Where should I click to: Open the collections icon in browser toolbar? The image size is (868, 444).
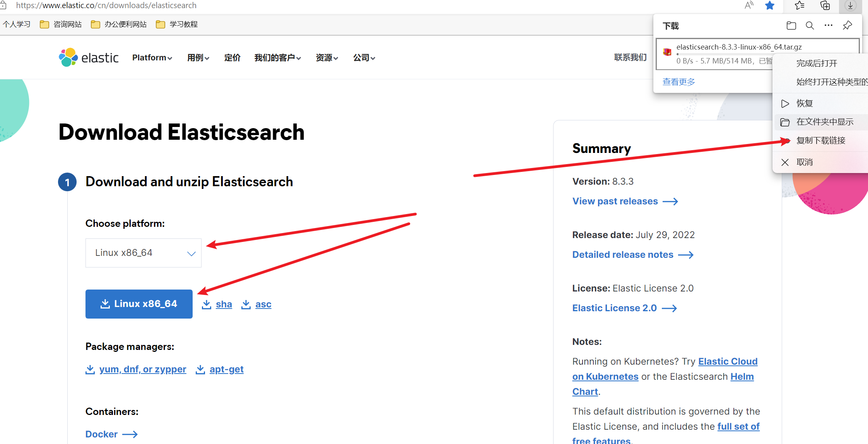click(x=825, y=5)
